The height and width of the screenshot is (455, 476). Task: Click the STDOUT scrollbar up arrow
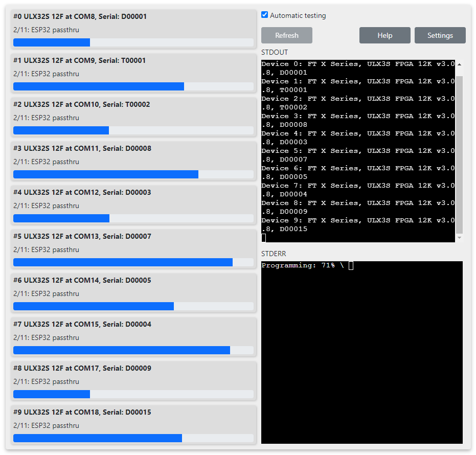459,65
